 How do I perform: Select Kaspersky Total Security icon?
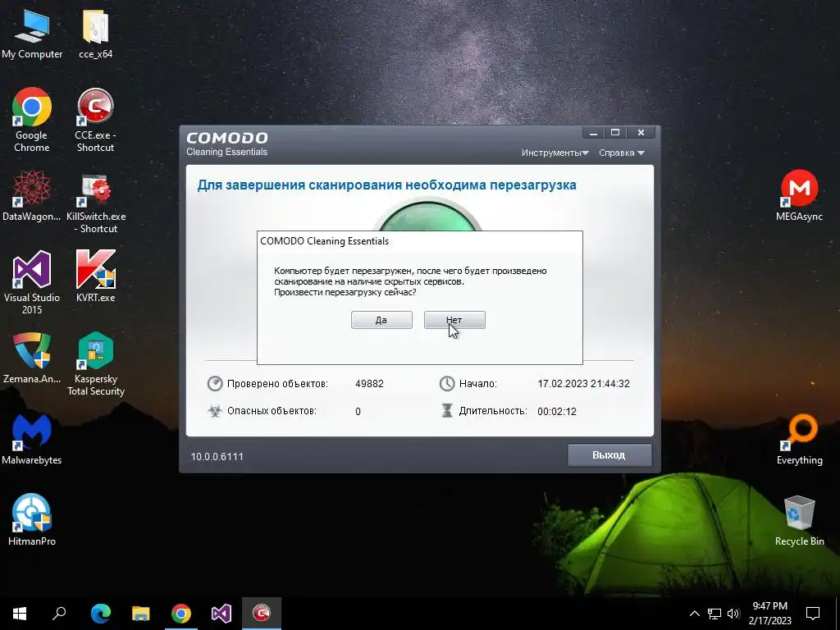click(96, 364)
